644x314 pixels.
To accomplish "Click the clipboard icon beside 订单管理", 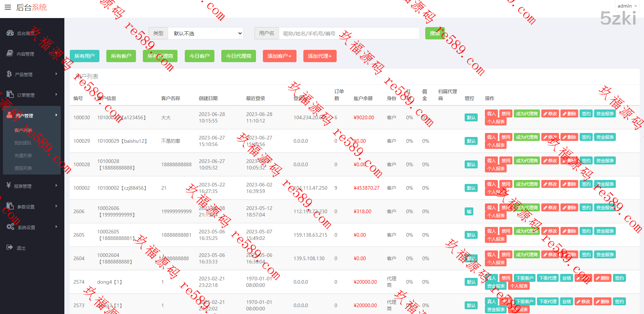I will click(x=10, y=94).
